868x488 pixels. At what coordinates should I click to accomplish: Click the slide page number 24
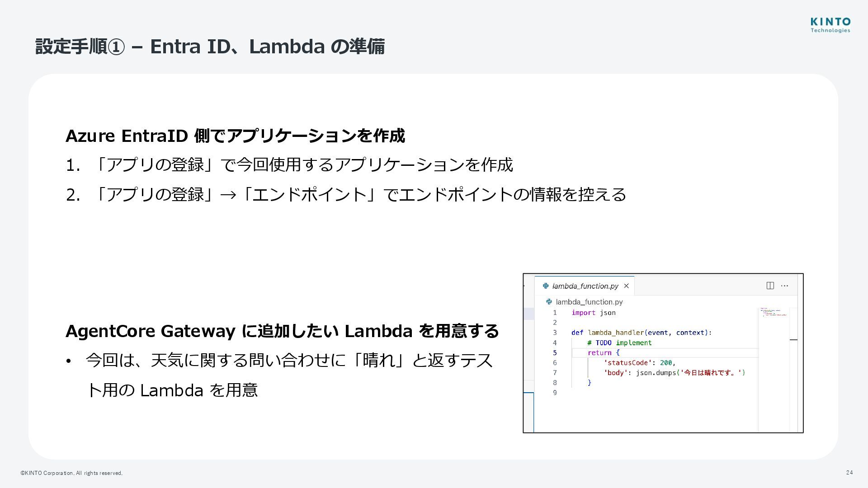click(849, 473)
